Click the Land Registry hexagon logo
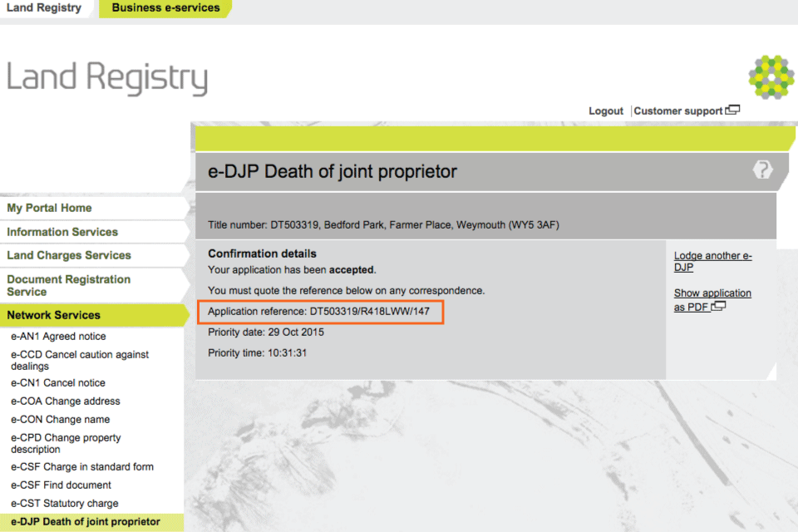This screenshot has height=532, width=798. coord(771,77)
